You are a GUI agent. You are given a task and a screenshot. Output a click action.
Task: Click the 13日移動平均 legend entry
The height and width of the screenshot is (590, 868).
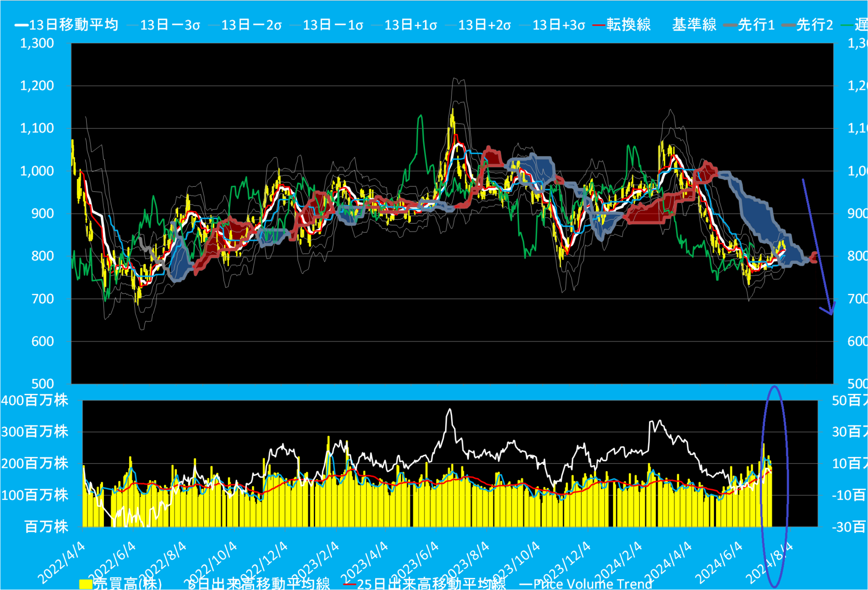[x=66, y=24]
